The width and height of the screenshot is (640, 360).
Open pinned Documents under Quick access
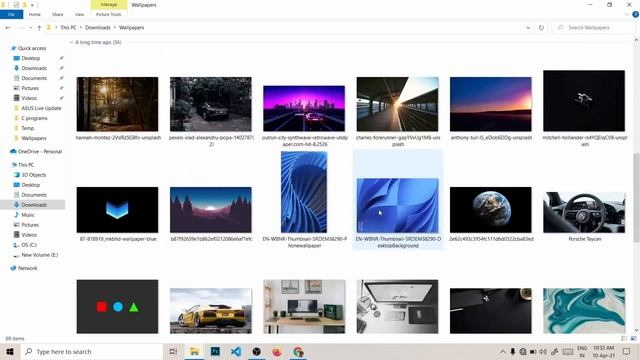34,78
